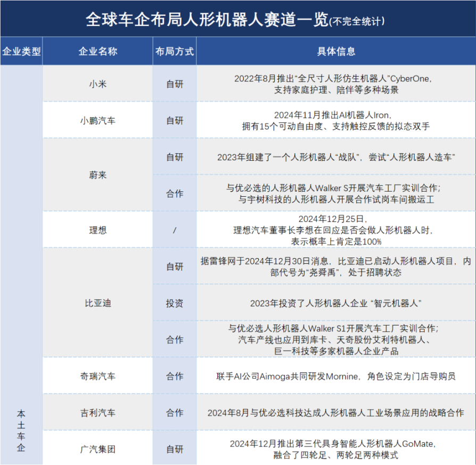Image resolution: width=476 pixels, height=465 pixels.
Task: Click the 雷锋网 尧舜禹 project text
Action: point(336,267)
